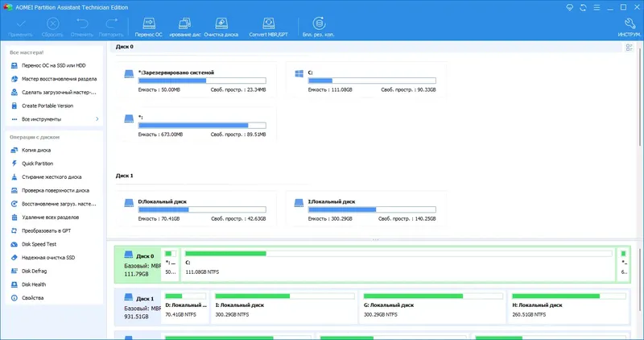644x340 pixels.
Task: Choose Проверка поверхности диска
Action: pos(54,190)
